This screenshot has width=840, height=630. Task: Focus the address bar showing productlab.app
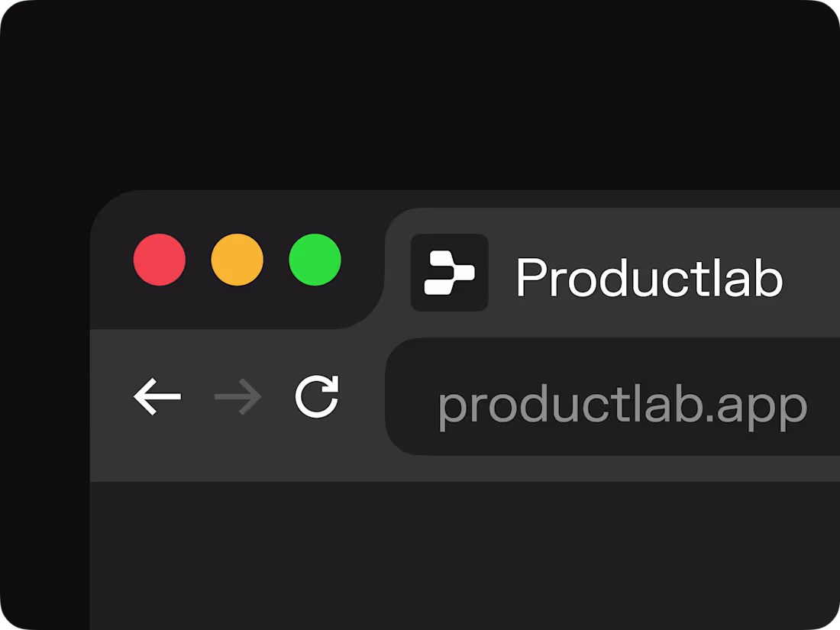pos(612,396)
